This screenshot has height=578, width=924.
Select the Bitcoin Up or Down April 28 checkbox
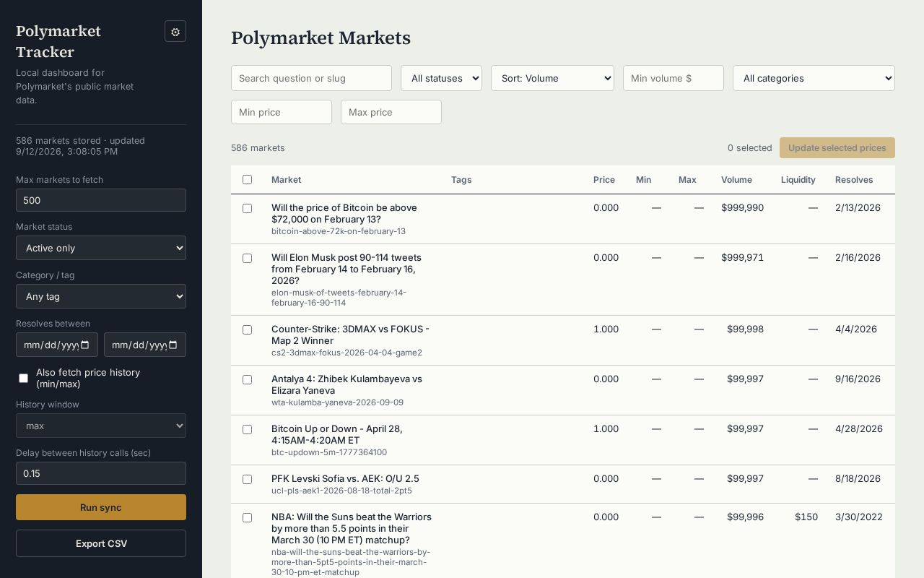(x=247, y=429)
